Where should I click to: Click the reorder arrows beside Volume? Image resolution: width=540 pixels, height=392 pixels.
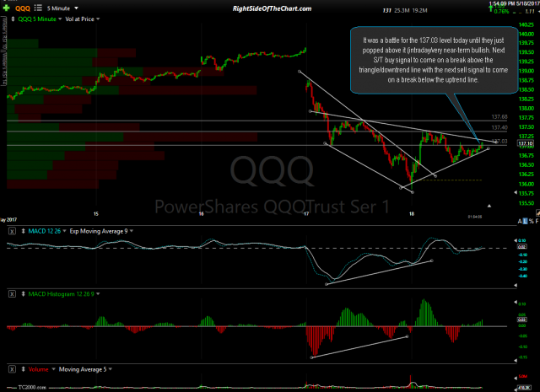[24, 369]
